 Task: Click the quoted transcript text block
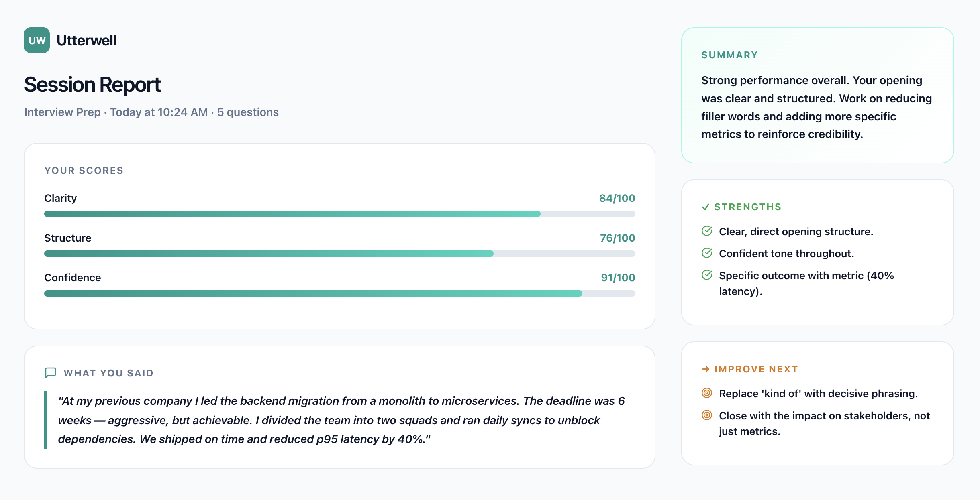point(341,420)
